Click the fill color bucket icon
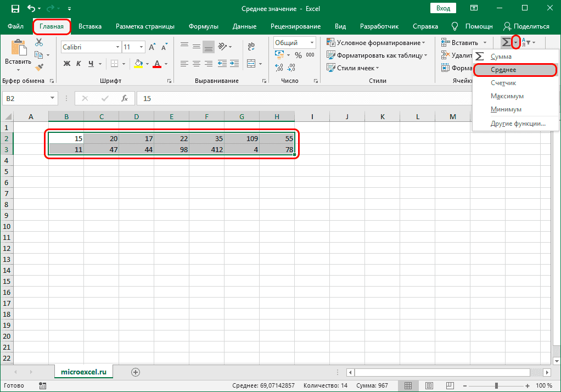Viewport: 561px width, 392px height. pyautogui.click(x=138, y=63)
